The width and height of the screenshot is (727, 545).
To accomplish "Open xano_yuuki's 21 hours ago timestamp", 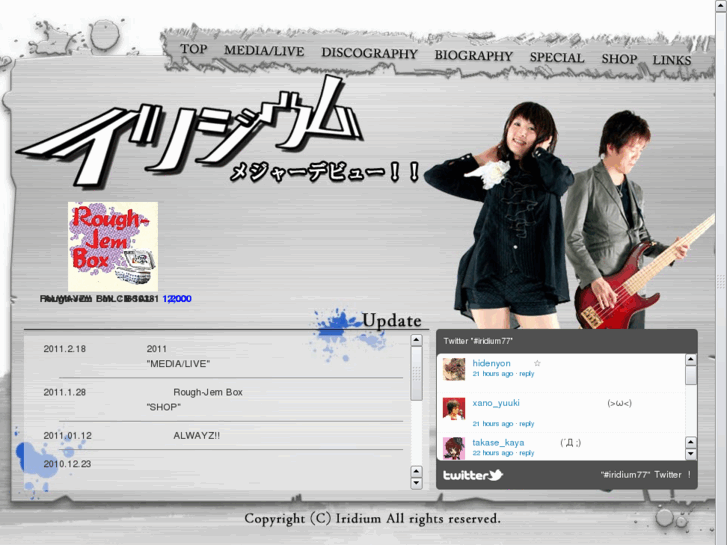I will 492,424.
